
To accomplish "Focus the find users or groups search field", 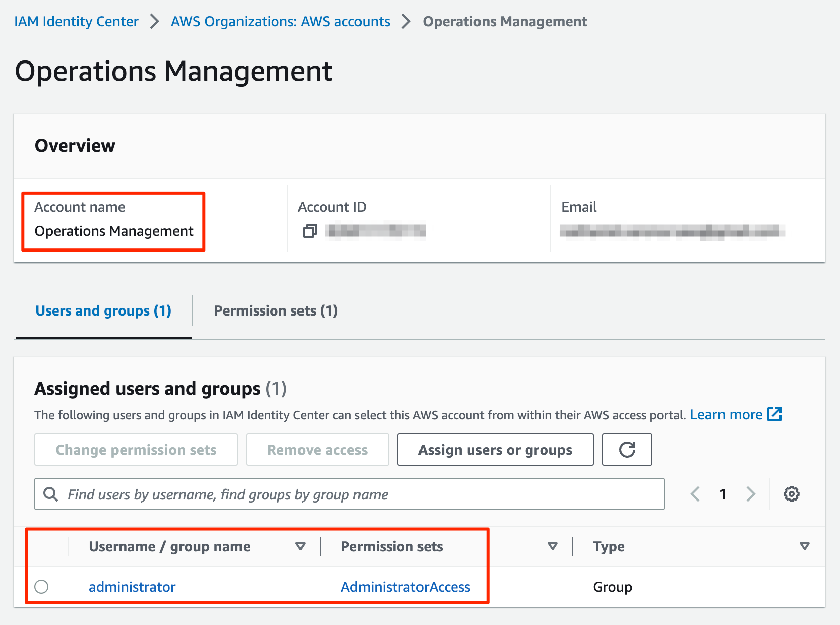I will 349,494.
